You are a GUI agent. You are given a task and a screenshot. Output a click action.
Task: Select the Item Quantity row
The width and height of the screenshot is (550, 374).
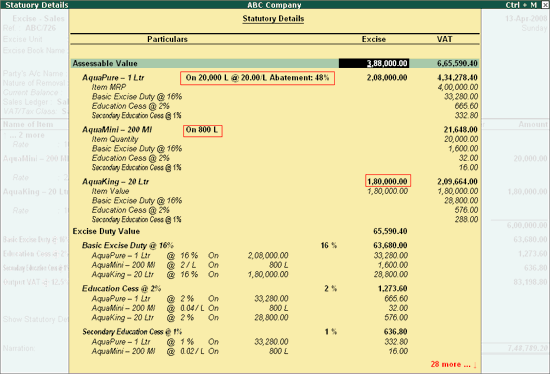(x=115, y=139)
